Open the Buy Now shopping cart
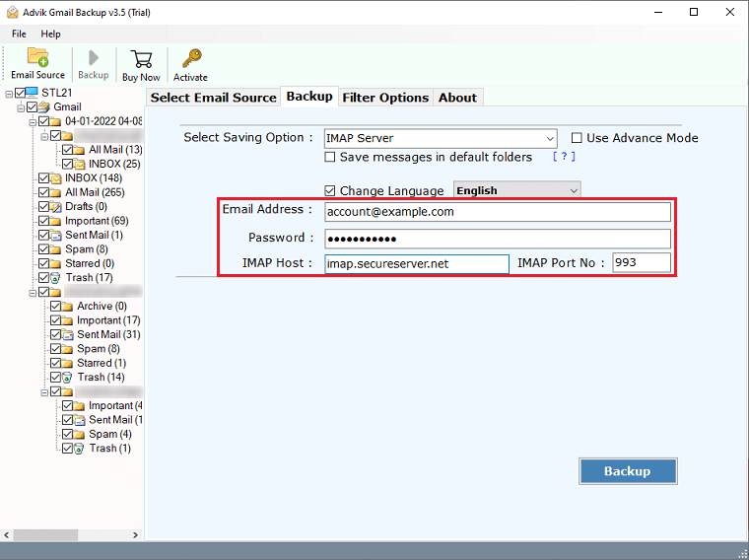Viewport: 749px width, 560px height. pos(141,59)
